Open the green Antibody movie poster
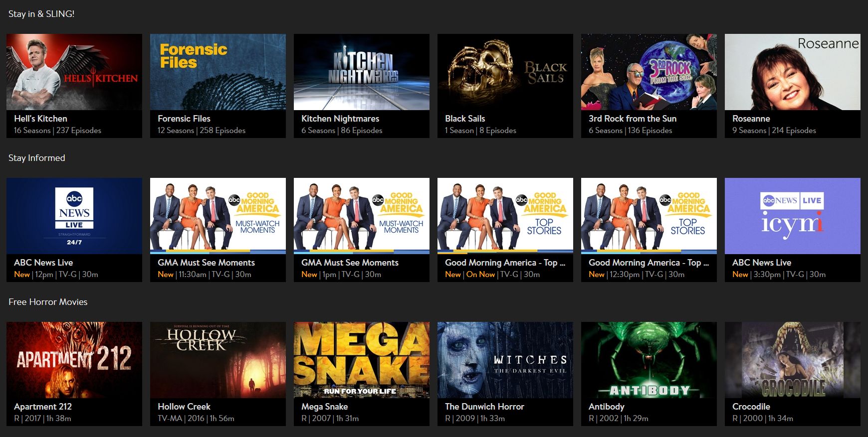The image size is (868, 437). click(x=649, y=360)
